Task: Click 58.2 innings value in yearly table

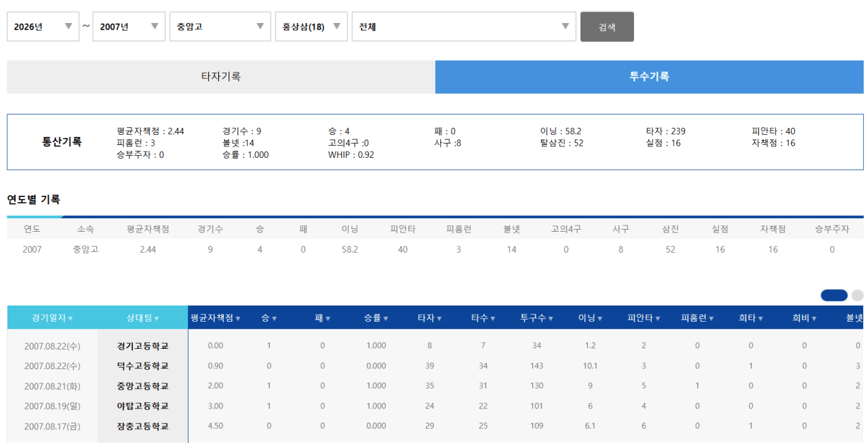Action: (350, 249)
